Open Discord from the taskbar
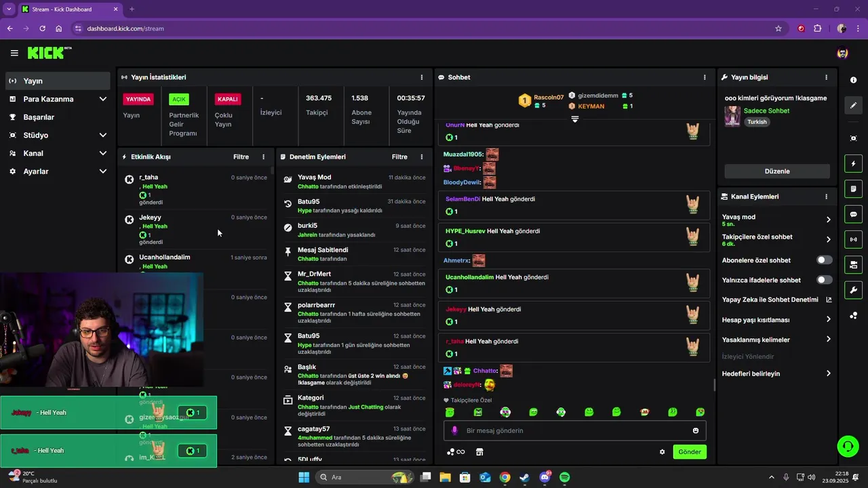Image resolution: width=868 pixels, height=488 pixels. (545, 477)
